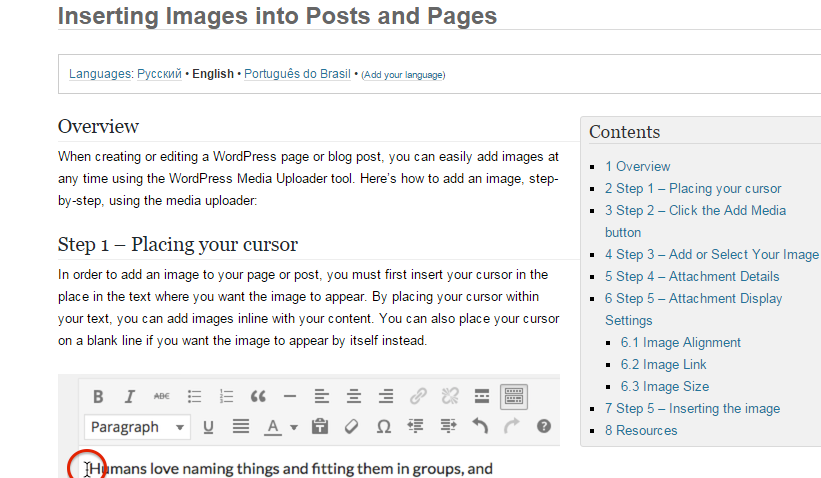Go to 6.1 Image Alignment in Contents
821x478 pixels.
(680, 342)
